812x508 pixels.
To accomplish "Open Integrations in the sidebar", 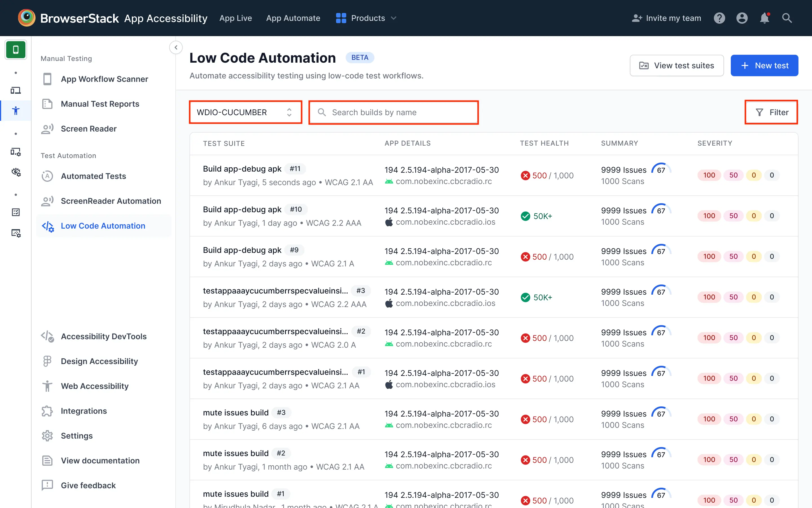I will [x=104, y=411].
